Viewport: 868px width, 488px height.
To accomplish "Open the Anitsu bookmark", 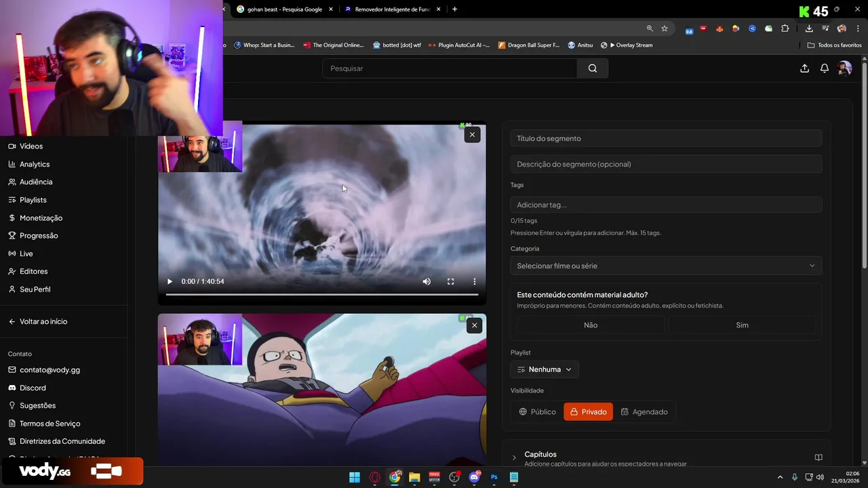I will tap(580, 45).
